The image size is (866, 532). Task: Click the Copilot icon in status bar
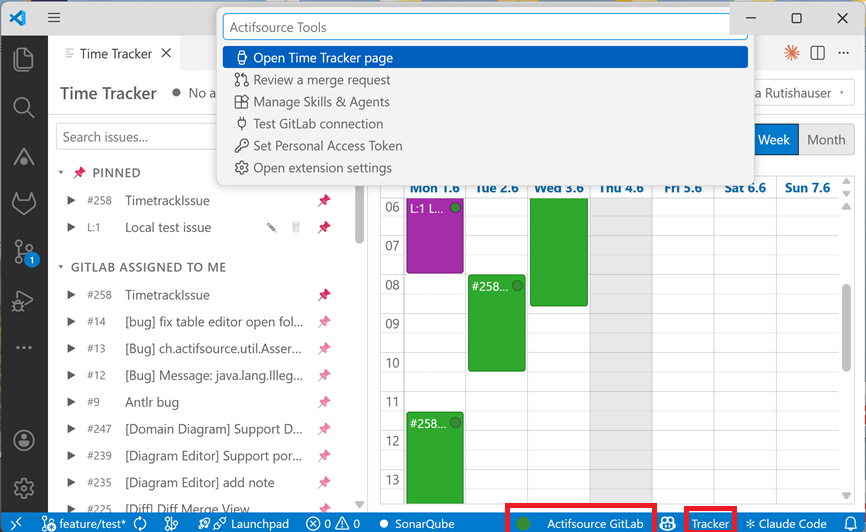click(668, 523)
